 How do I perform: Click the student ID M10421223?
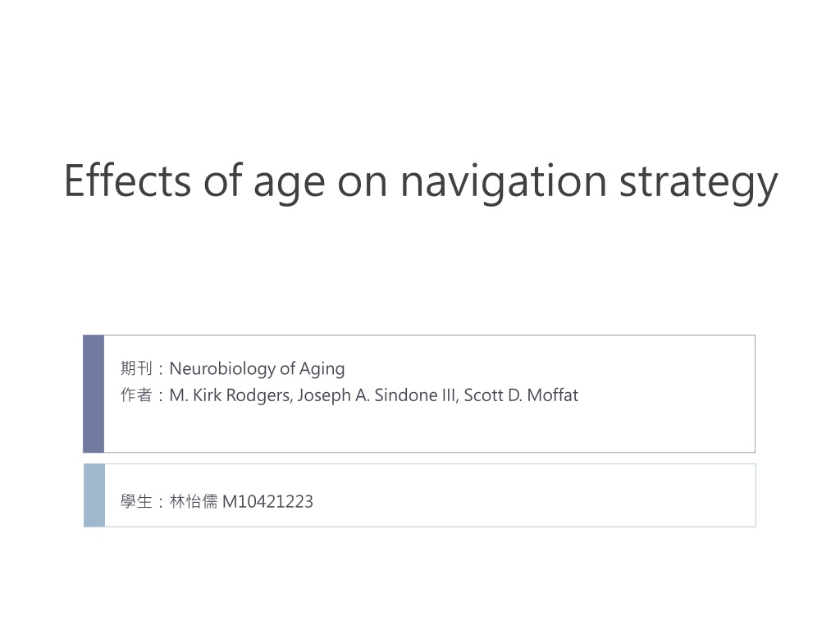pyautogui.click(x=267, y=501)
